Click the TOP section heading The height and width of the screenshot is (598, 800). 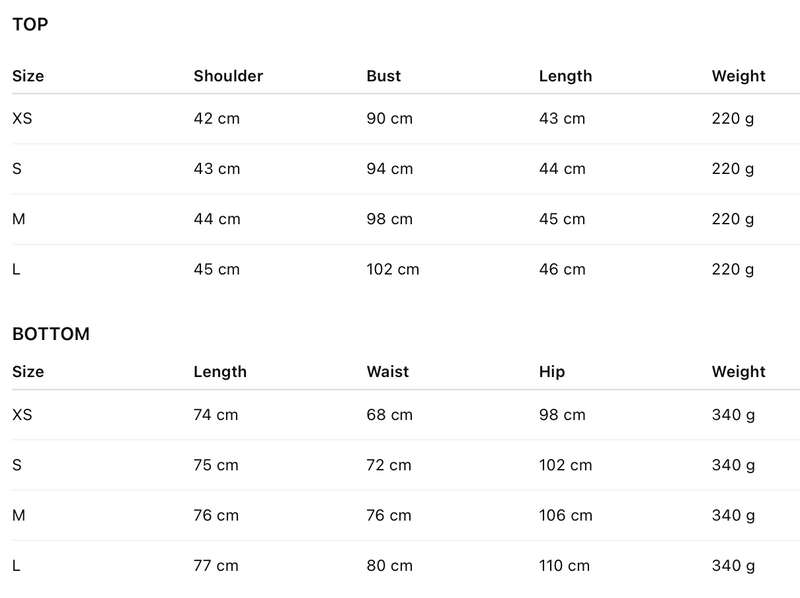point(30,25)
